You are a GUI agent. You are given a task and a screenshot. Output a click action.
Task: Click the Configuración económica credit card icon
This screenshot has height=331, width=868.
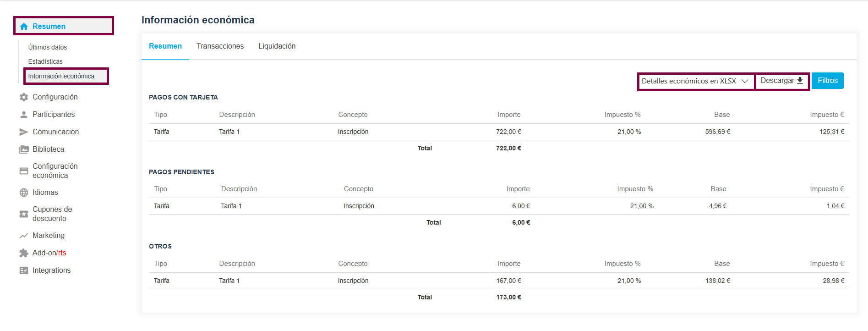24,171
